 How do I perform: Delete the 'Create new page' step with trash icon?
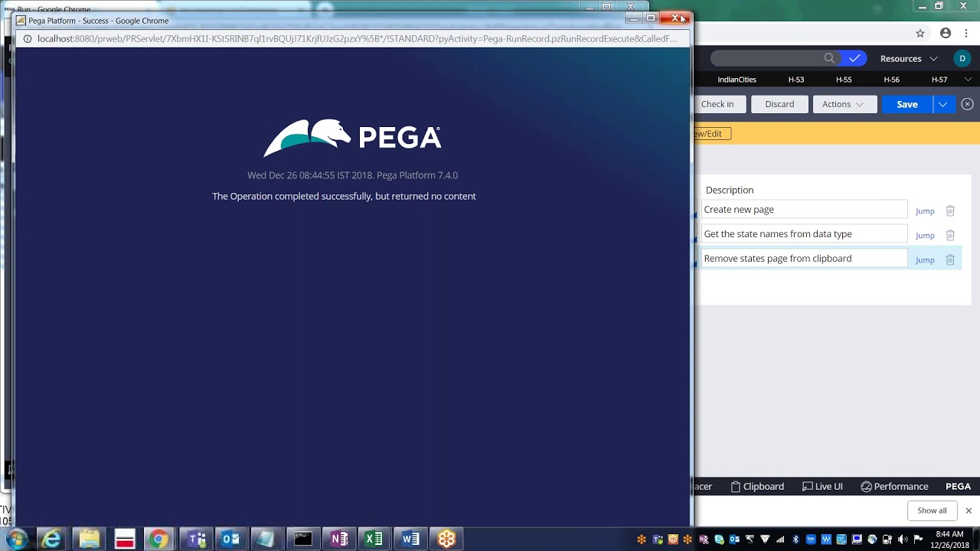coord(950,210)
